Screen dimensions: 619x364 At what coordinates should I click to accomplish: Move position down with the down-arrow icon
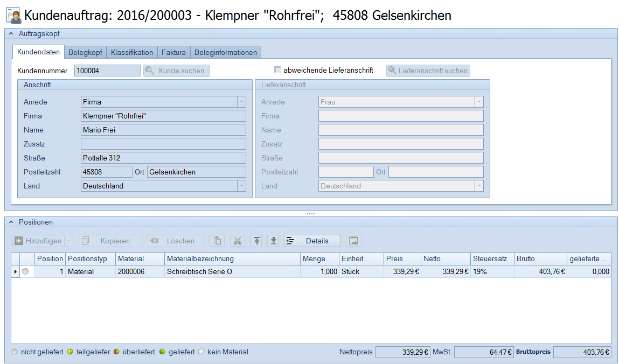click(274, 241)
